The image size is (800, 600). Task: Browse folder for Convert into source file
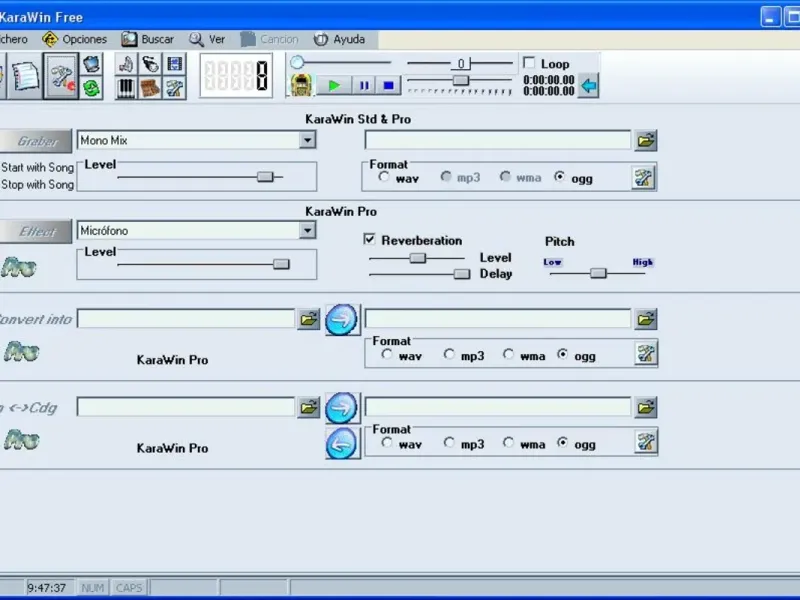click(x=309, y=319)
